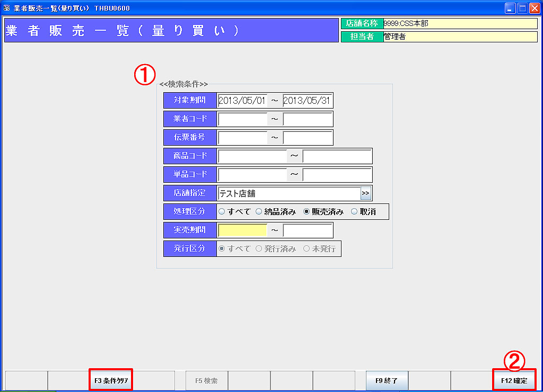Click the 商品コード end field
Viewport: 543px width, 392px height.
coord(337,156)
